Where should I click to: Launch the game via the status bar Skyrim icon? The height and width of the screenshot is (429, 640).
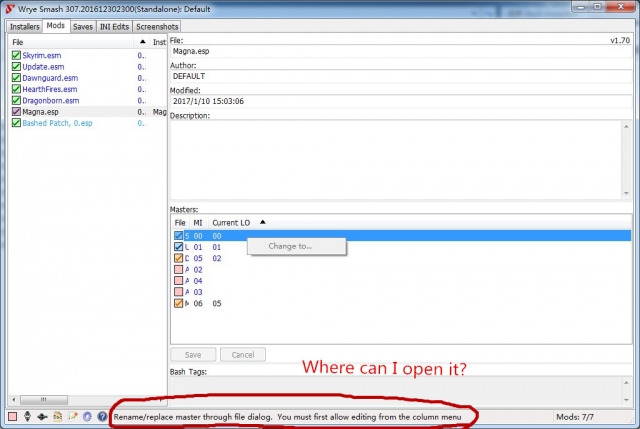(x=27, y=416)
